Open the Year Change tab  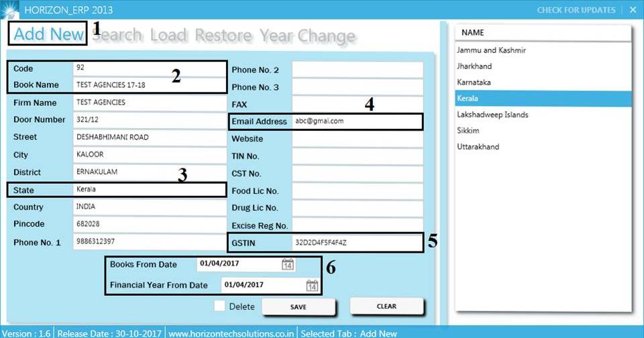coord(307,36)
